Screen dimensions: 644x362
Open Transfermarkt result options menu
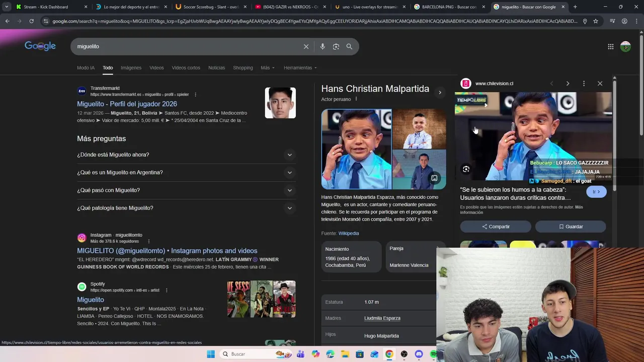pyautogui.click(x=195, y=95)
